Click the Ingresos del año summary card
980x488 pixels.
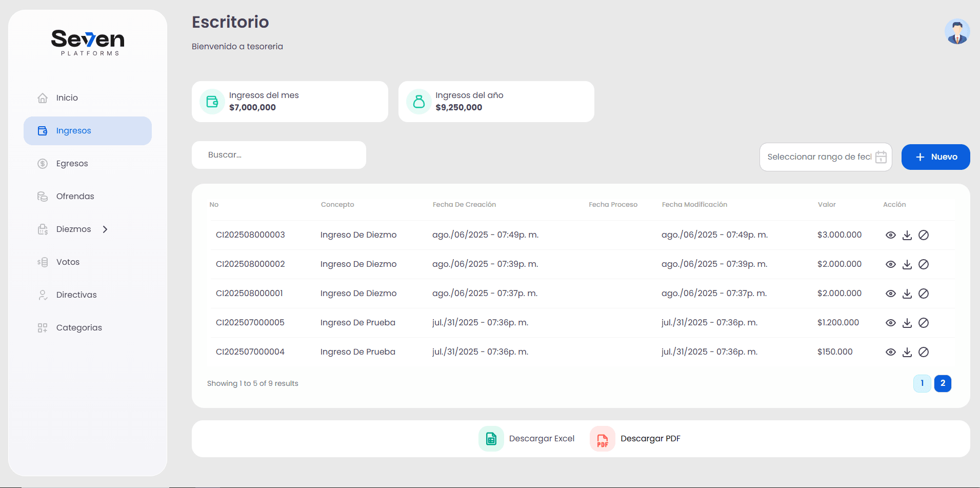496,102
